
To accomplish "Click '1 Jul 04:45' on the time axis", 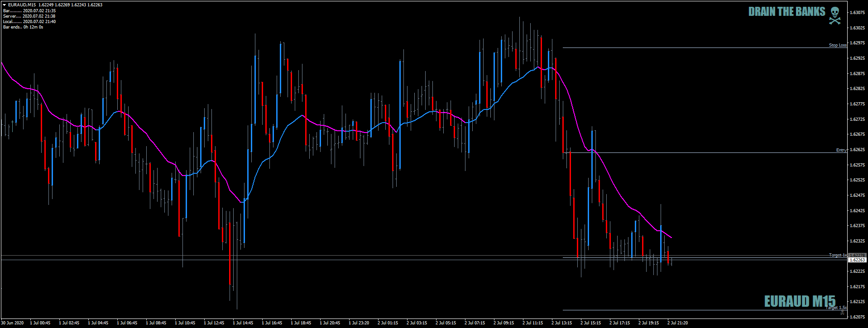I will click(x=98, y=323).
